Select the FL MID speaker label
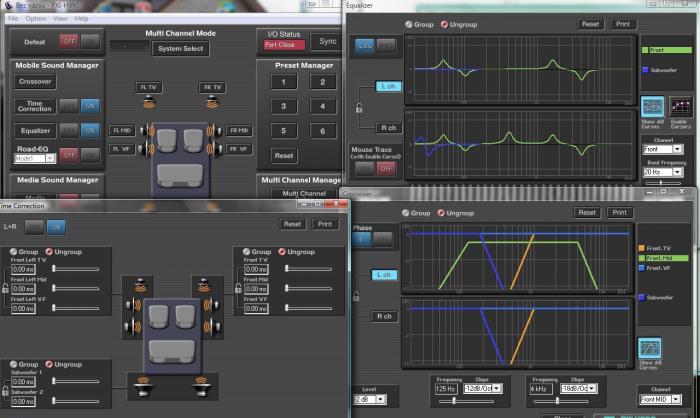 click(122, 130)
